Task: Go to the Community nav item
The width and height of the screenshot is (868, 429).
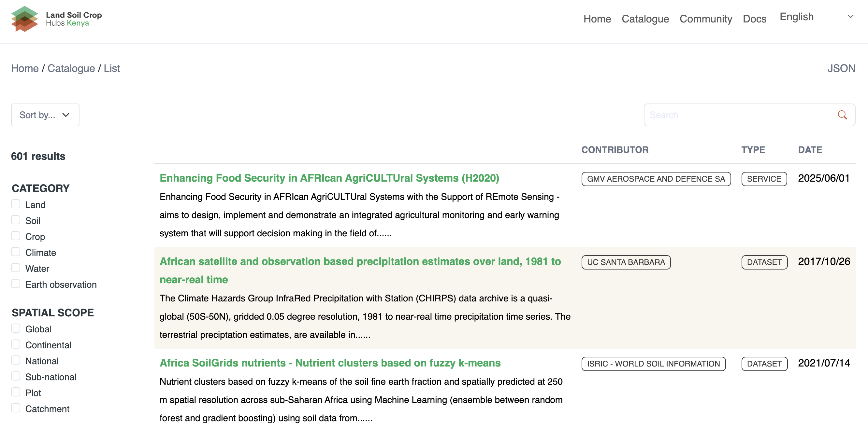Action: (706, 19)
